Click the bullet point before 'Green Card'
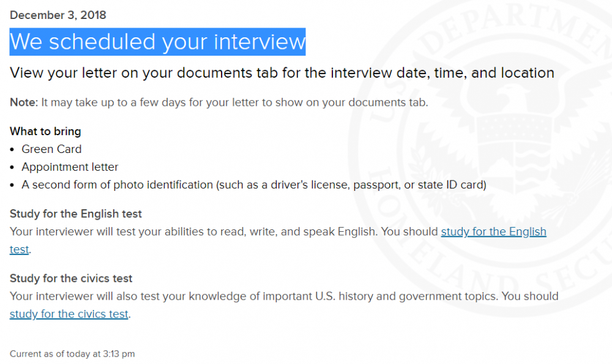612x364 pixels. pos(12,150)
